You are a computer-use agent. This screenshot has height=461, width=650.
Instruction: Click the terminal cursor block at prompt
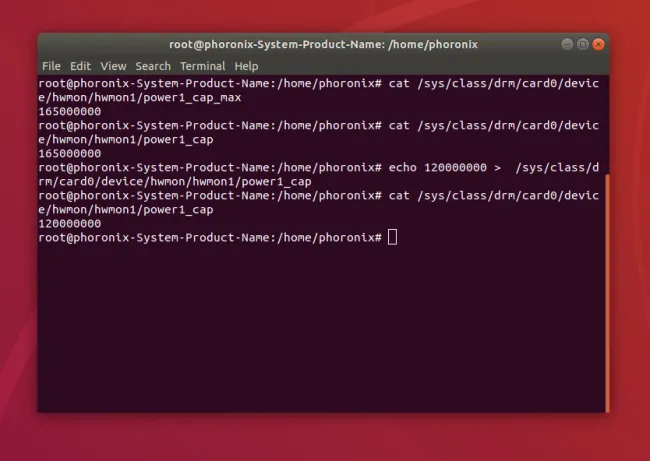click(392, 238)
